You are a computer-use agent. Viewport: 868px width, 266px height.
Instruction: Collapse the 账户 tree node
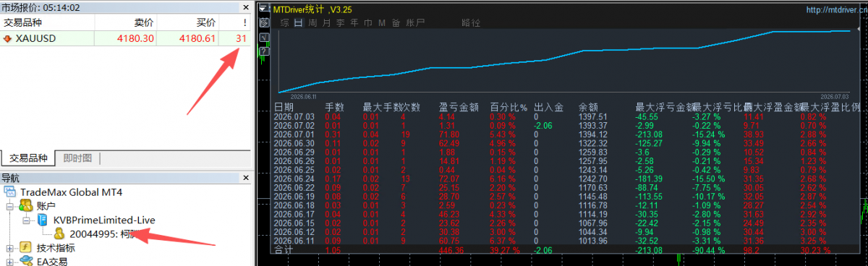pos(9,207)
